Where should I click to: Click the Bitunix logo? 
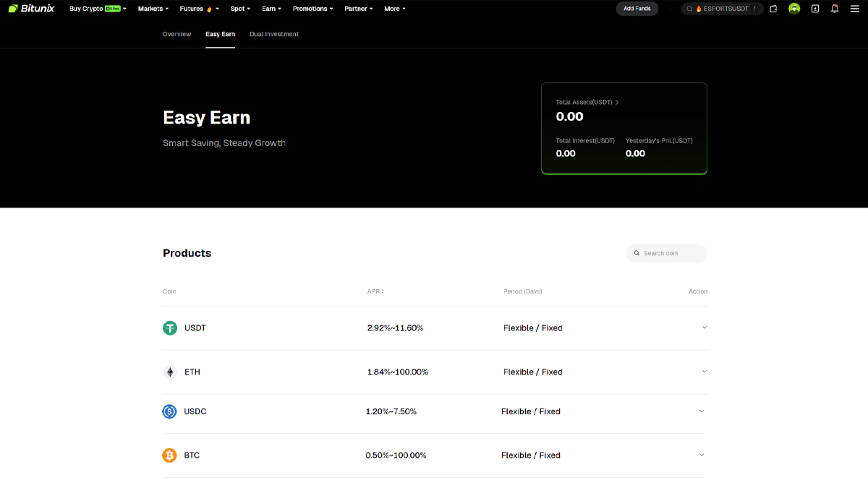point(31,8)
